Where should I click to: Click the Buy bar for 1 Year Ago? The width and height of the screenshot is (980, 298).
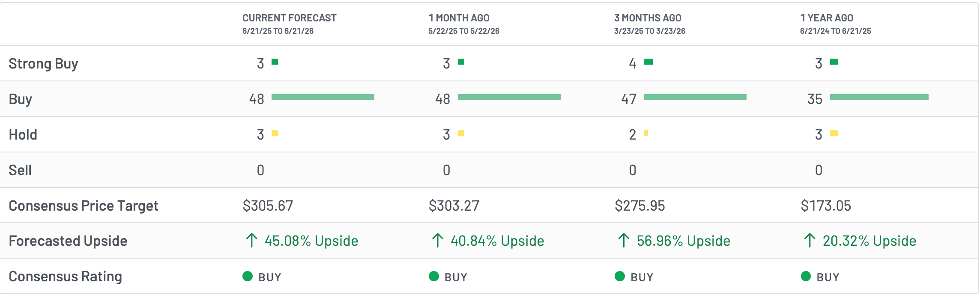pyautogui.click(x=879, y=97)
